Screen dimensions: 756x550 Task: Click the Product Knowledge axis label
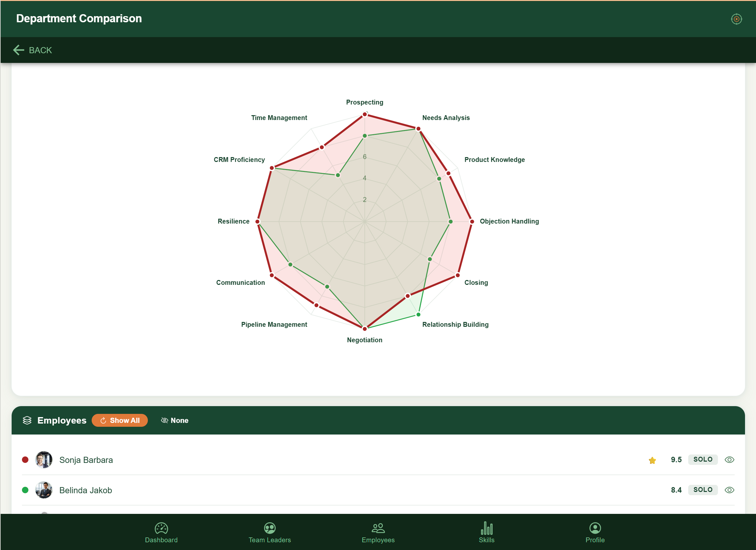pyautogui.click(x=494, y=160)
